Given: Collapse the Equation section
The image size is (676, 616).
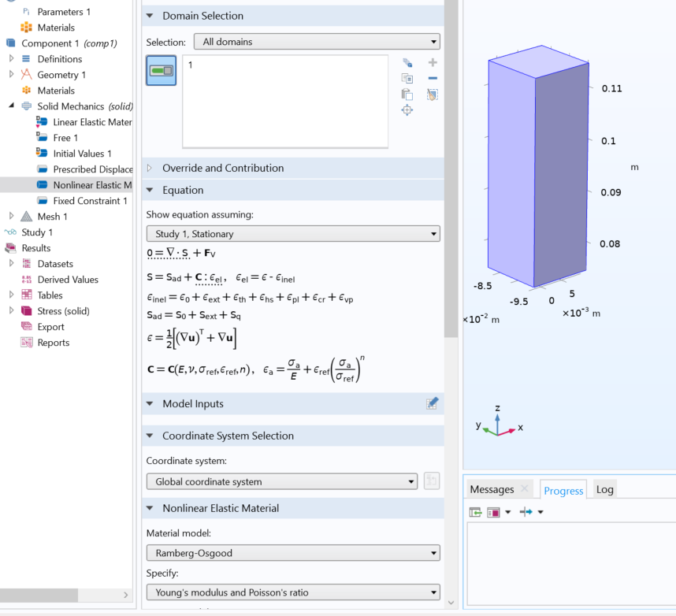Looking at the screenshot, I should point(150,190).
